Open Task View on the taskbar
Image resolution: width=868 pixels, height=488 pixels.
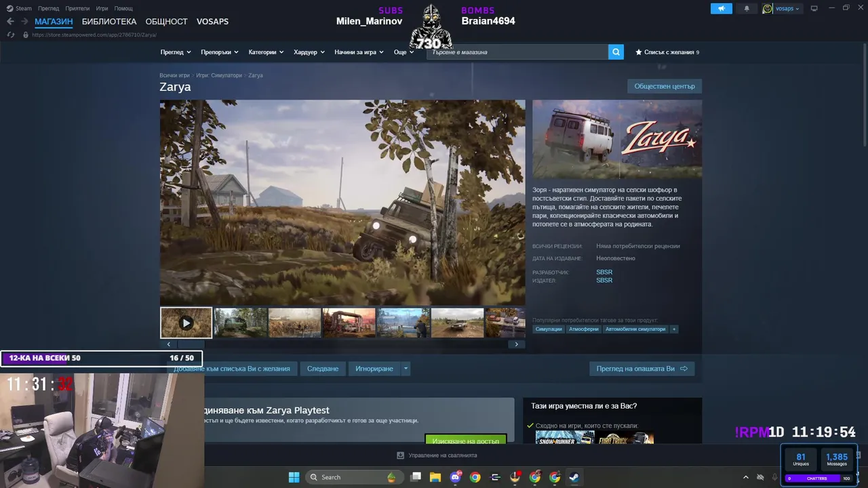click(416, 477)
